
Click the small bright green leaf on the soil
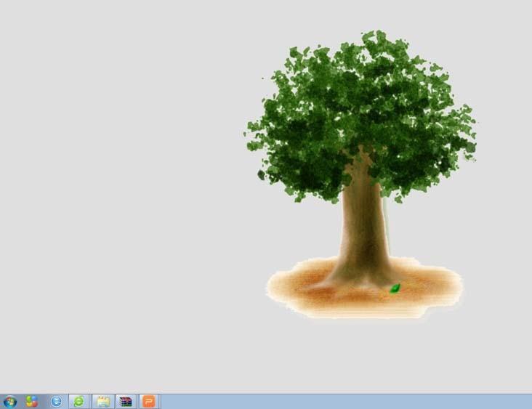coord(395,288)
